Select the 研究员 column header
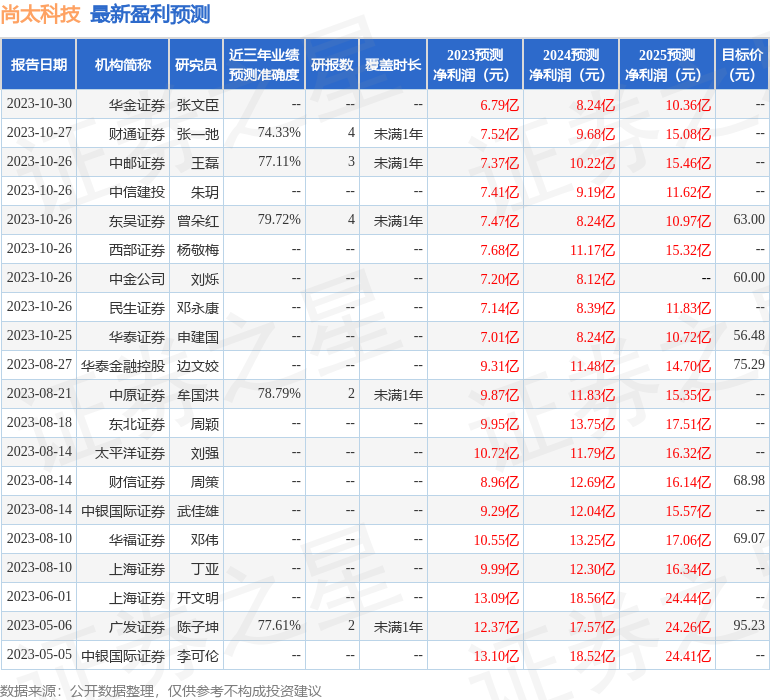Image resolution: width=770 pixels, height=700 pixels. coord(196,64)
